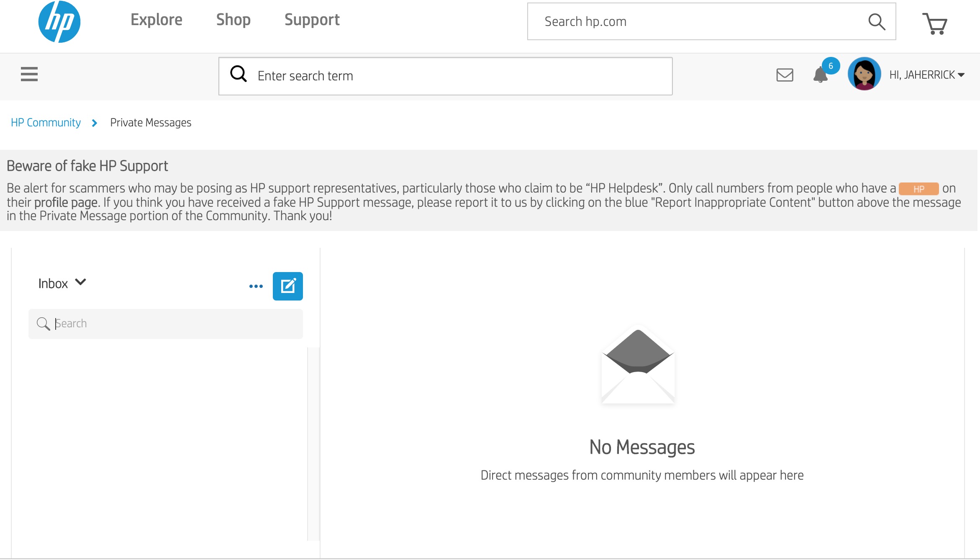The width and height of the screenshot is (980, 560).
Task: Click the hp.com search magnifier icon
Action: click(x=876, y=22)
